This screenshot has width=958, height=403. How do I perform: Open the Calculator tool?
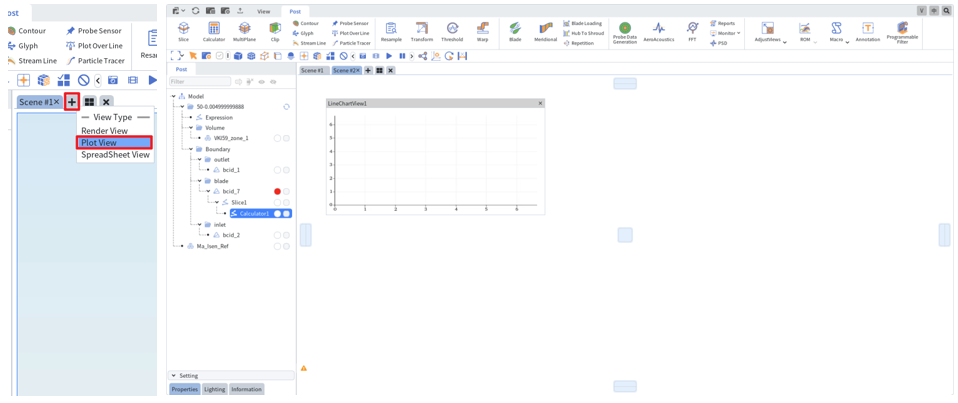click(x=214, y=31)
